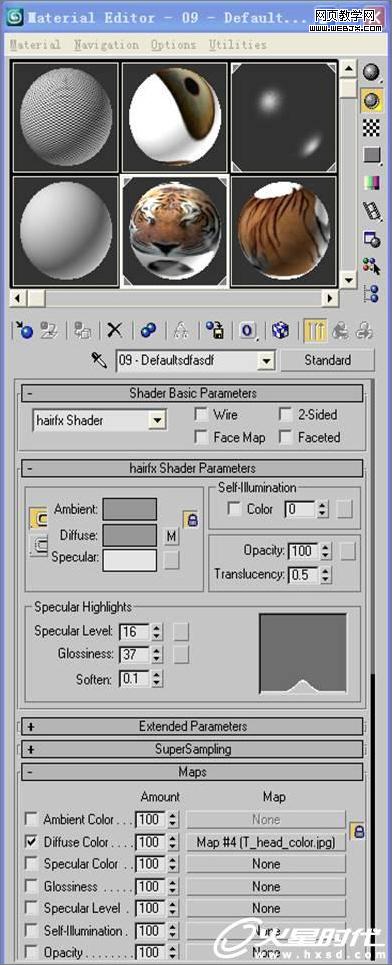The height and width of the screenshot is (965, 392).
Task: Click the Glossiness None map button
Action: click(x=266, y=887)
